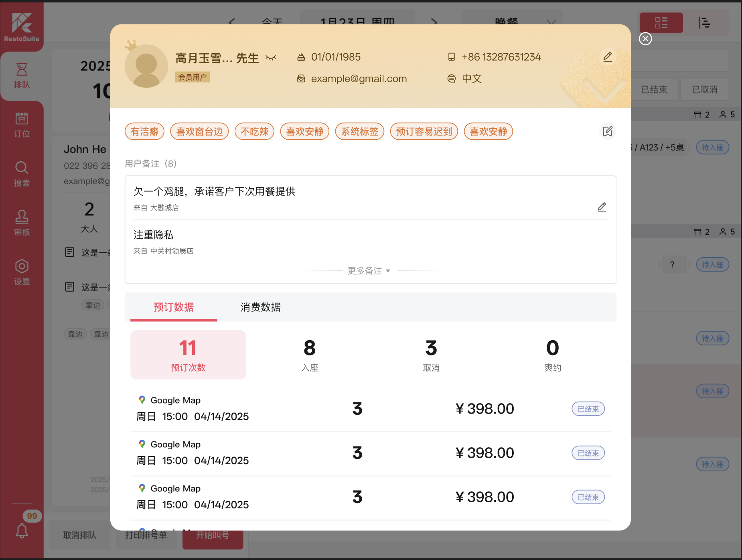The width and height of the screenshot is (742, 560).
Task: Open 排队 queue in sidebar
Action: coord(22,75)
